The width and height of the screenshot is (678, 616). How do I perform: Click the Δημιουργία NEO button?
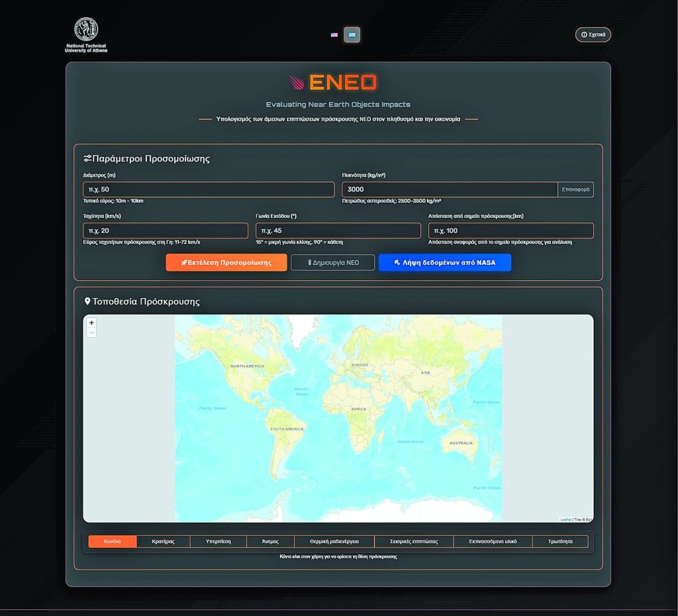332,263
